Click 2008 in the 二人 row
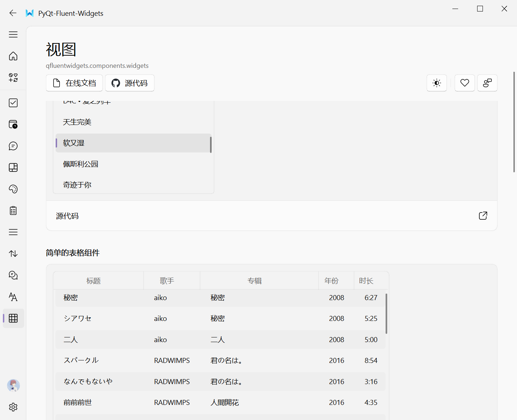517x420 pixels. [x=336, y=340]
